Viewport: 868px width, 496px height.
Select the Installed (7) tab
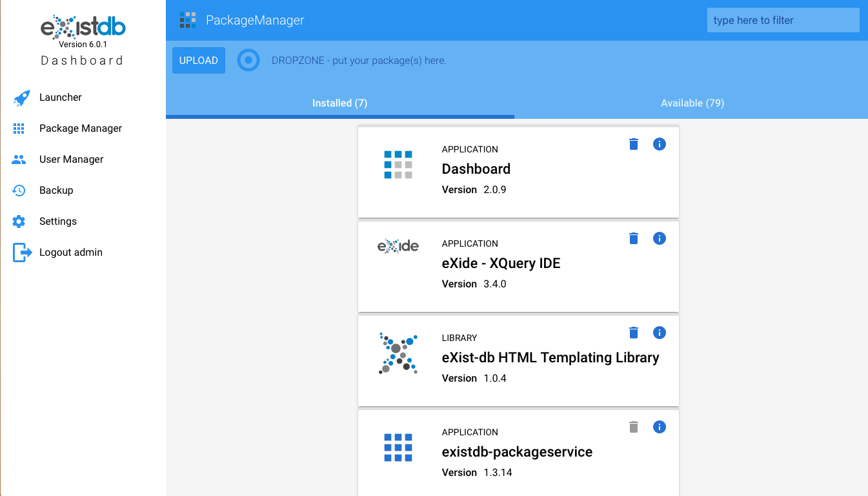click(x=339, y=103)
